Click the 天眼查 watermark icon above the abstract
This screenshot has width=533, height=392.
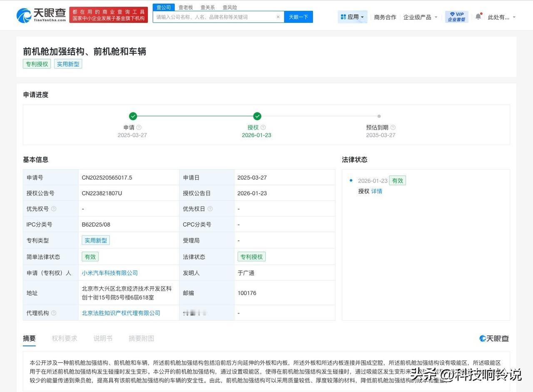coord(483,339)
